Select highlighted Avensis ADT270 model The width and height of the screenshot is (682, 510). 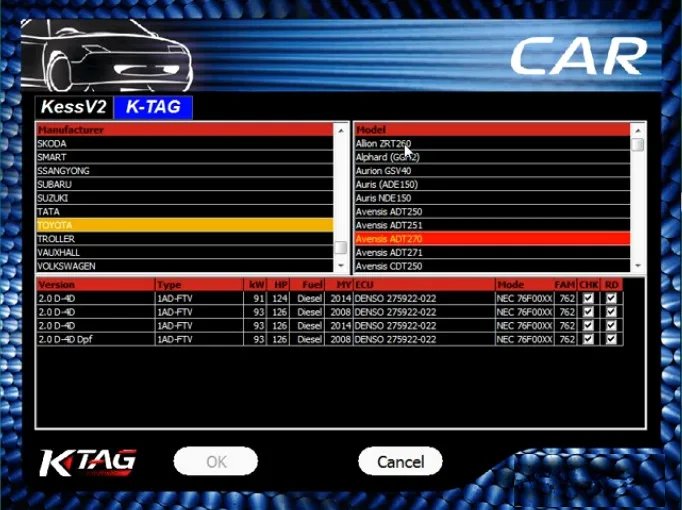[492, 239]
